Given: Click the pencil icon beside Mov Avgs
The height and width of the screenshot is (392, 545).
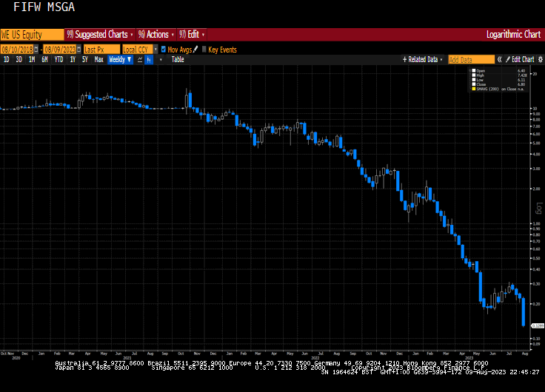Looking at the screenshot, I should pos(195,50).
